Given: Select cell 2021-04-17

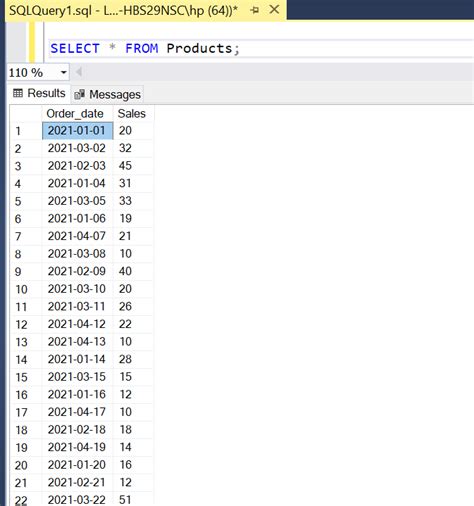Looking at the screenshot, I should [77, 412].
